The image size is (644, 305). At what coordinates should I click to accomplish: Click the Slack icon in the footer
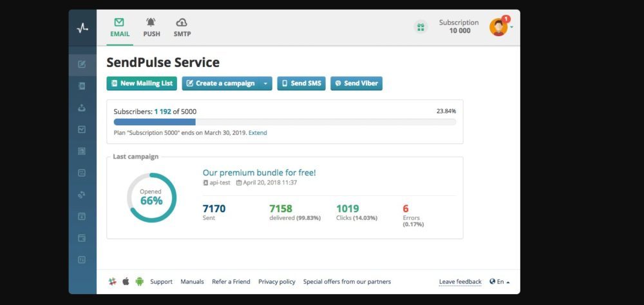(x=113, y=281)
